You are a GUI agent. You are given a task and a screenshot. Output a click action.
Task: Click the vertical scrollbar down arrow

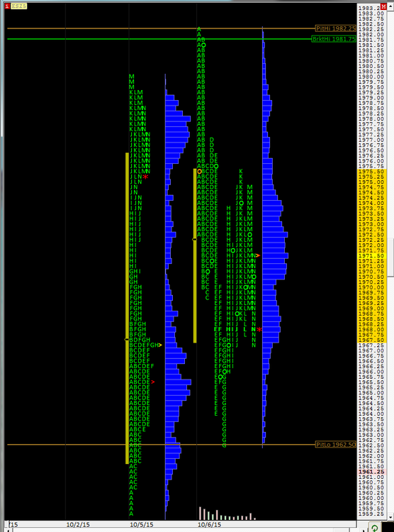[x=392, y=516]
